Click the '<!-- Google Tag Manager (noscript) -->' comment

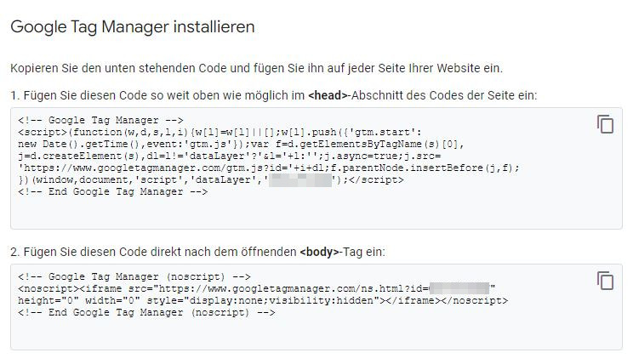(134, 276)
